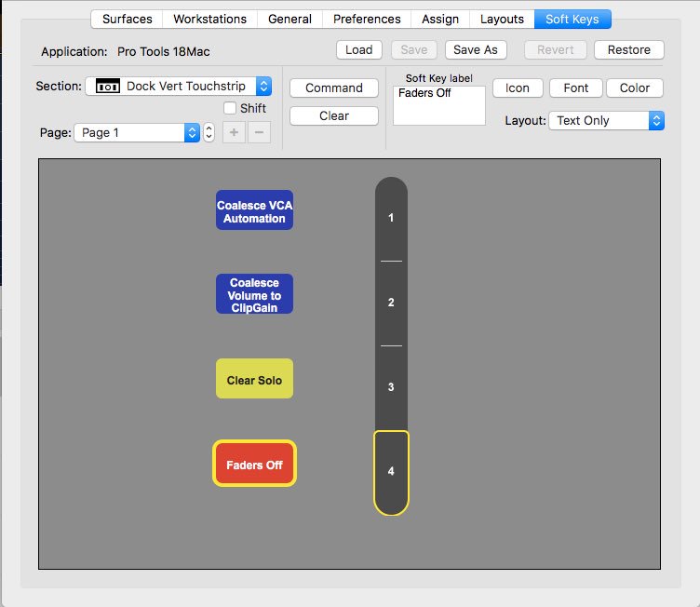Viewport: 700px width, 607px height.
Task: Open the Workstations tab
Action: tap(209, 20)
